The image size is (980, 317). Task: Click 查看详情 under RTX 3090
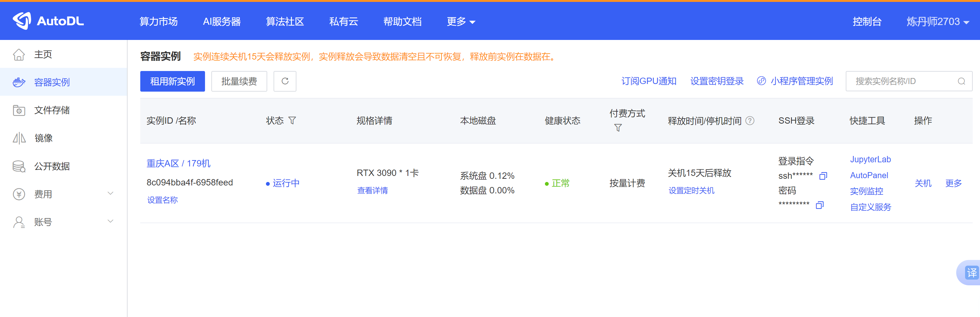pos(373,191)
